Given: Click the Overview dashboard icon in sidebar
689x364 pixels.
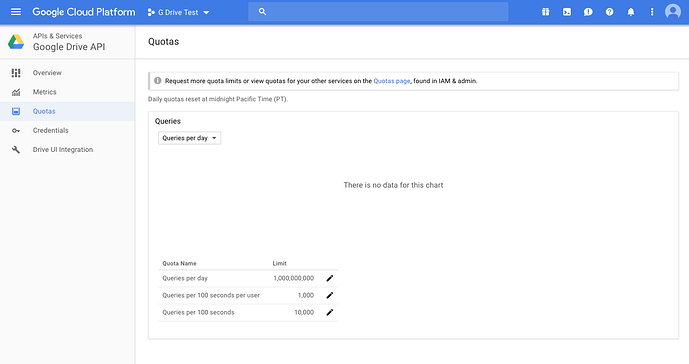Looking at the screenshot, I should (x=16, y=73).
